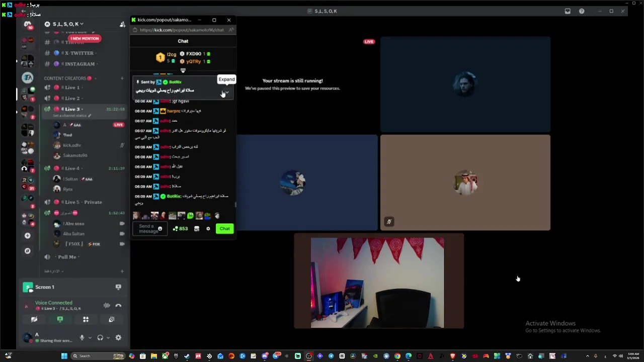Open Kick chat settings gear
The height and width of the screenshot is (362, 644).
click(208, 229)
